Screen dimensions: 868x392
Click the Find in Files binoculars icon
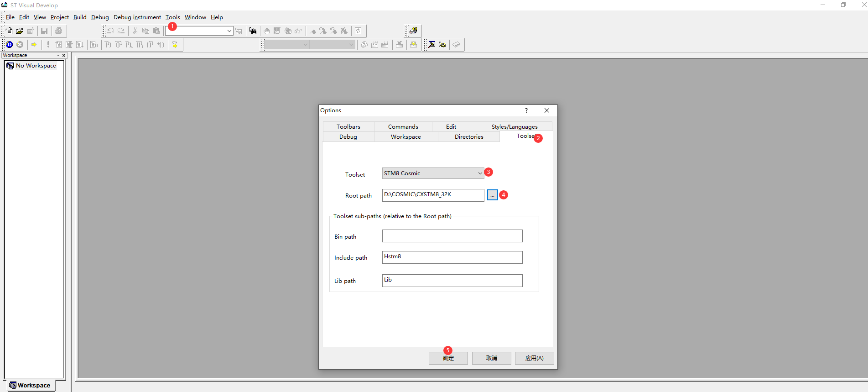pos(253,31)
